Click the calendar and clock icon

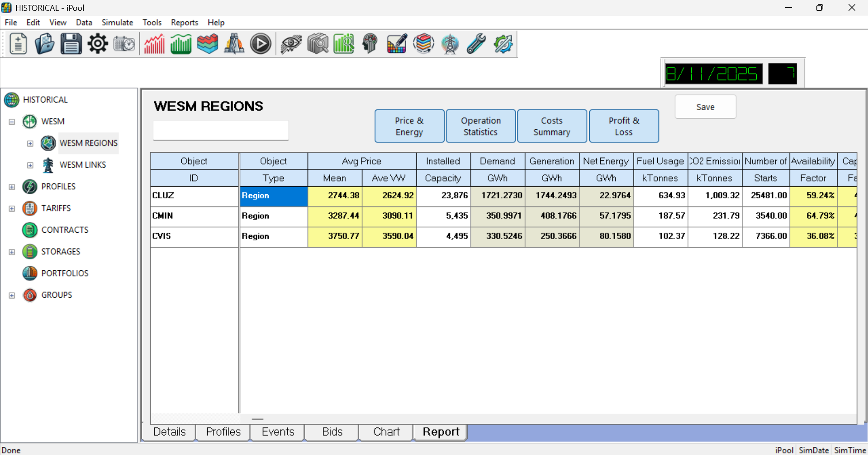(x=124, y=44)
